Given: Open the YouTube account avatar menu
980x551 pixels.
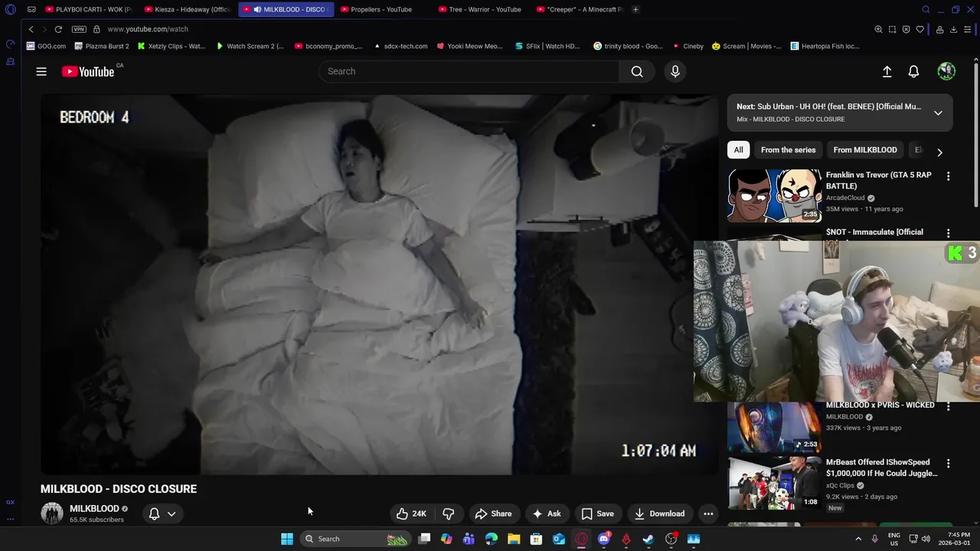Looking at the screenshot, I should (x=946, y=71).
